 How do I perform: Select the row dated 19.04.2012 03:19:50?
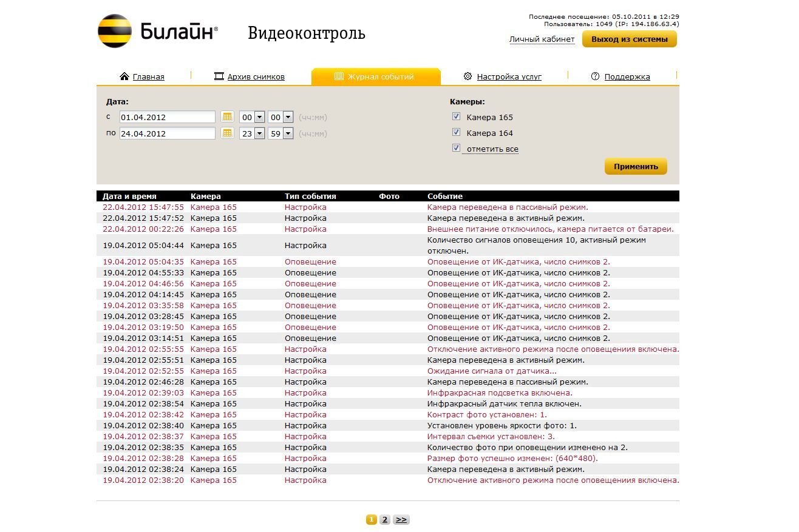coord(388,327)
